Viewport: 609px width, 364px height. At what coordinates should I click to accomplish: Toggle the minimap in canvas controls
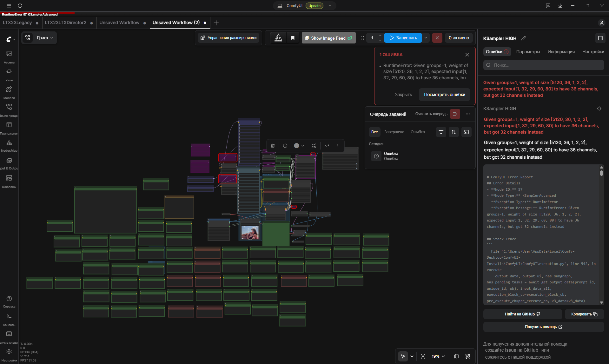click(456, 356)
